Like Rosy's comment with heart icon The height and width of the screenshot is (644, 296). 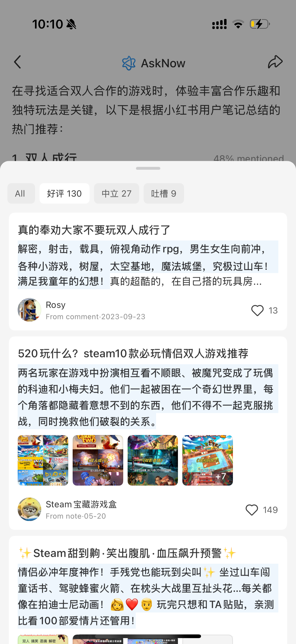click(x=257, y=310)
